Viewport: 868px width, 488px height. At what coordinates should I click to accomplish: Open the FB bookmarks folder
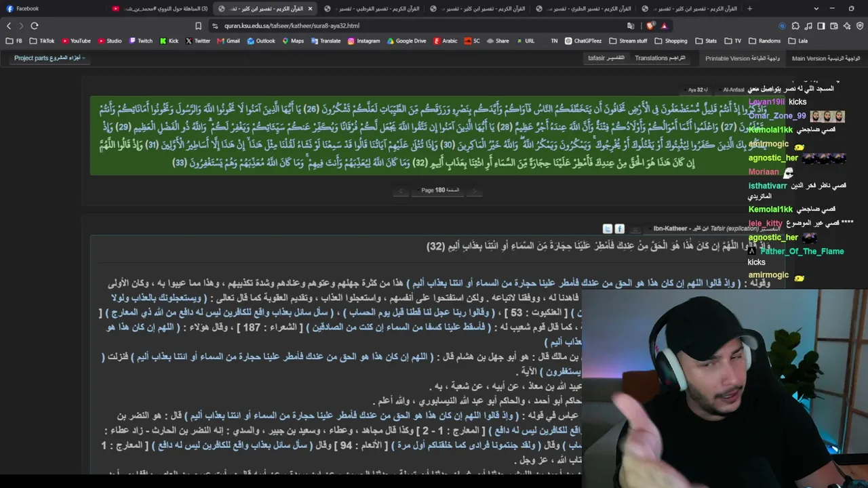14,41
